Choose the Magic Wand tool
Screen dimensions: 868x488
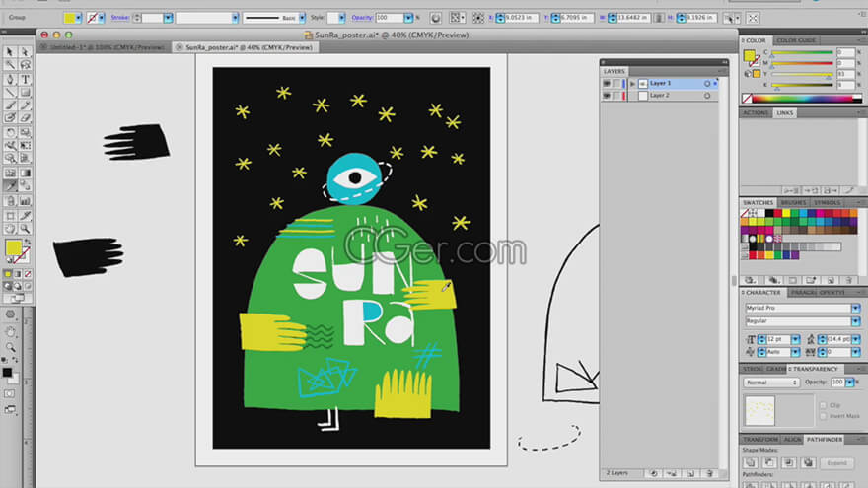coord(10,65)
